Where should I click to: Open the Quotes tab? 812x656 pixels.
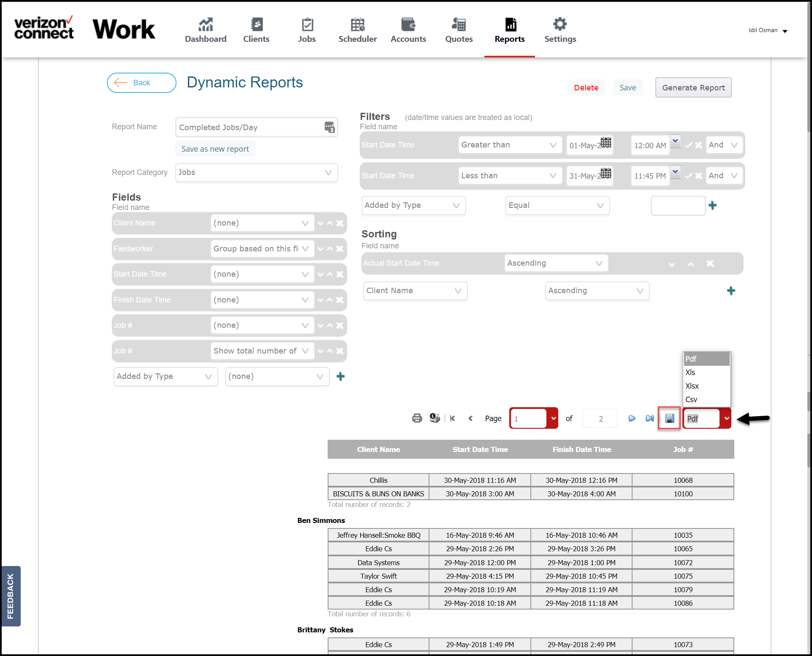(x=459, y=30)
